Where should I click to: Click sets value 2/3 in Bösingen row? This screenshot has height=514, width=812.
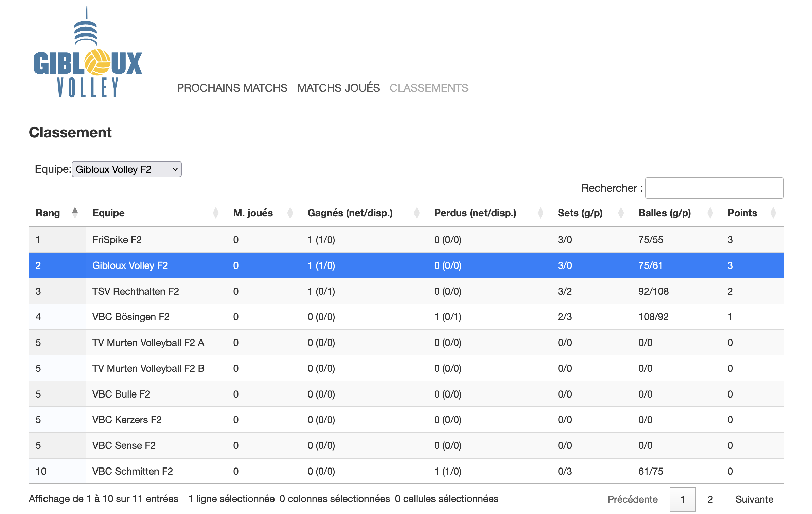click(565, 317)
